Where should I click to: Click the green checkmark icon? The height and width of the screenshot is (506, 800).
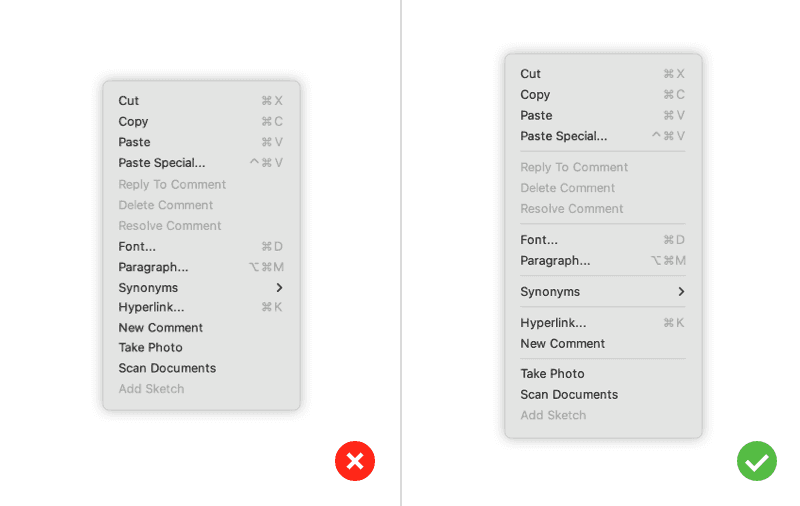coord(757,461)
